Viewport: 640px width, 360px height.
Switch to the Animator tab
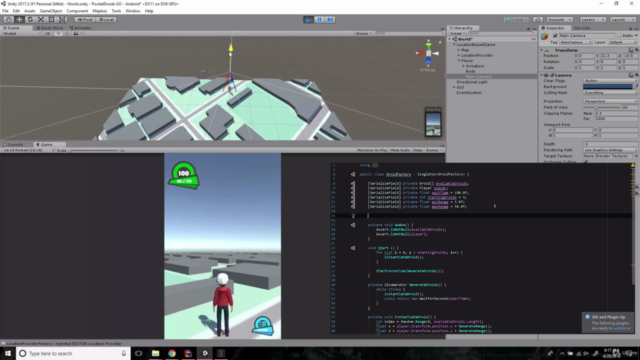click(80, 28)
